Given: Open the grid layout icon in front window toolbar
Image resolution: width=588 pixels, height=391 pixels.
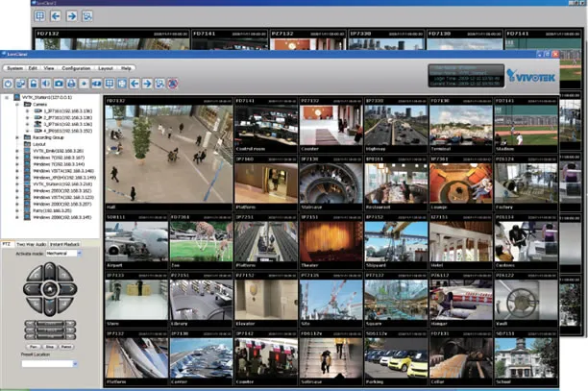Looking at the screenshot, I should pyautogui.click(x=110, y=84).
